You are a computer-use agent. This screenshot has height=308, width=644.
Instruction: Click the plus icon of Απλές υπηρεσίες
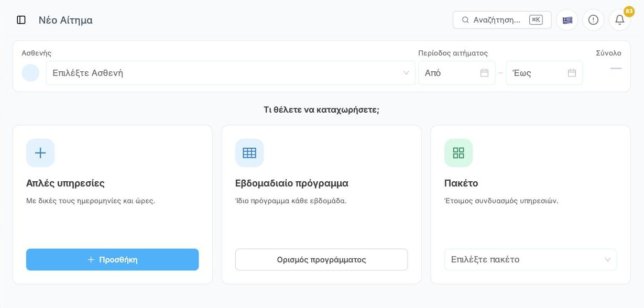40,153
